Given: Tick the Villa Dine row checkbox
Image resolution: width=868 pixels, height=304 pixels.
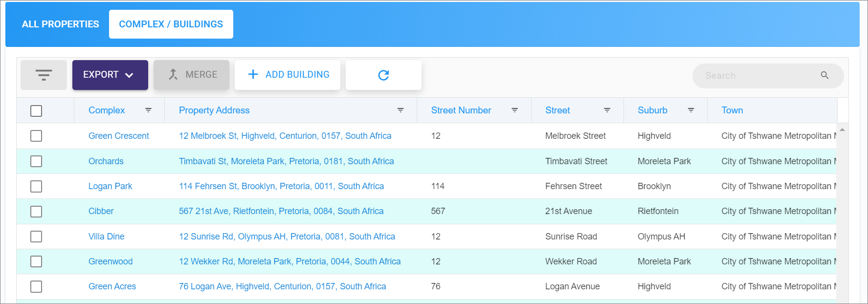Looking at the screenshot, I should (36, 237).
